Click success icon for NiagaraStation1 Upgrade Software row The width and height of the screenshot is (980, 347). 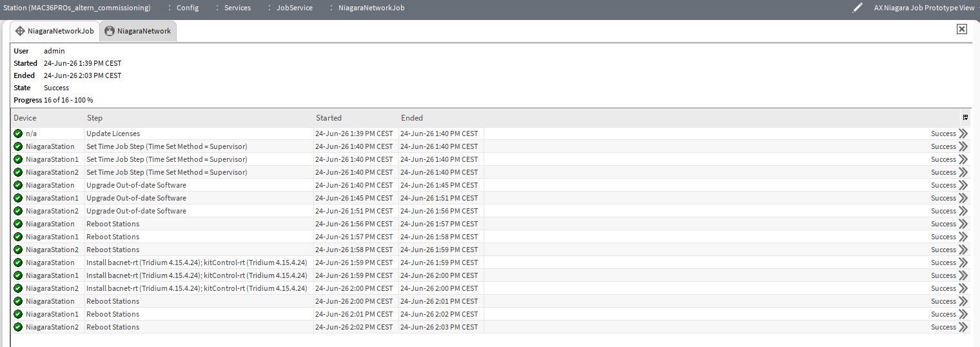(18, 198)
